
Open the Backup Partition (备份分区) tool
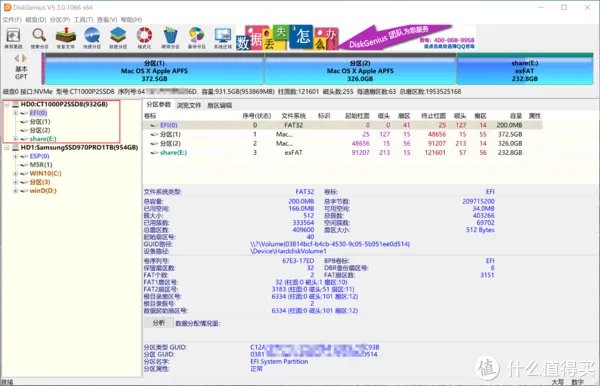pos(197,38)
